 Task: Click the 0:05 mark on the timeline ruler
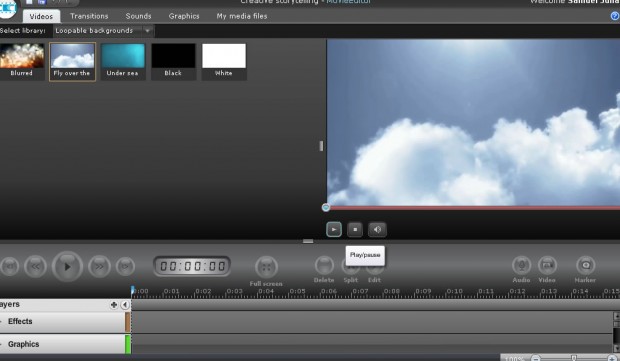click(x=297, y=291)
